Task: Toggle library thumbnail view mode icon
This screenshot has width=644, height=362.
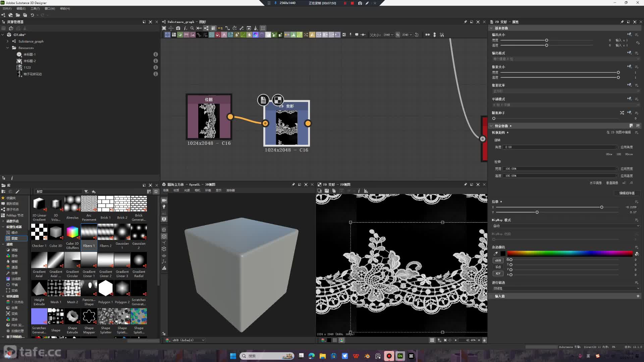Action: pos(156,191)
